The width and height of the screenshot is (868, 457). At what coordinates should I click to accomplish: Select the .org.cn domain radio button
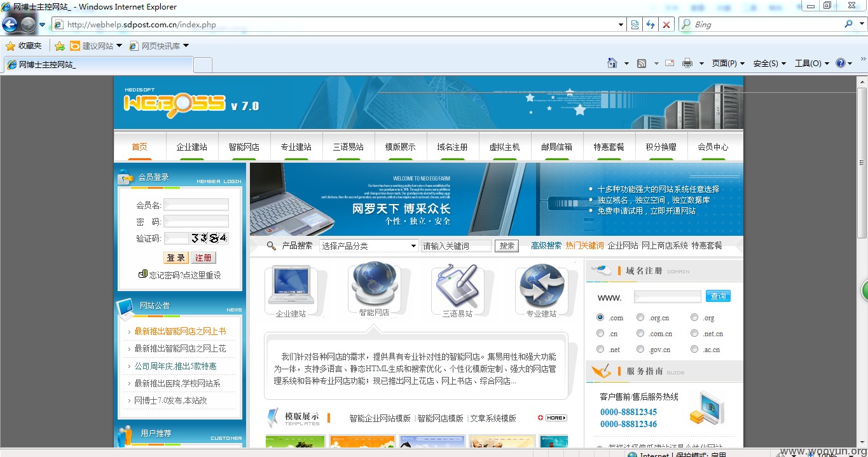coord(640,317)
